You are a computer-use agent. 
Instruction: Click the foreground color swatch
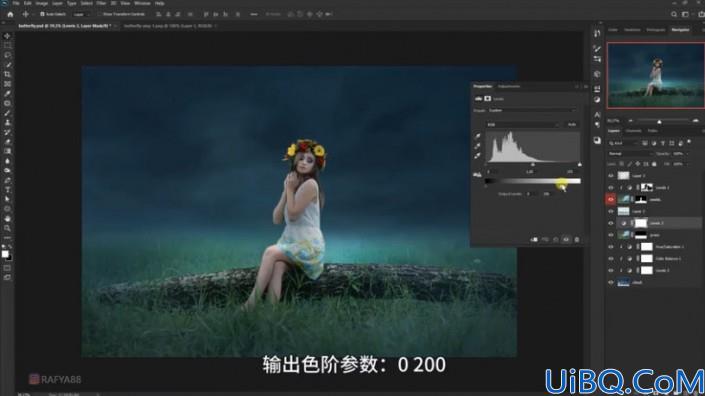coord(5,254)
